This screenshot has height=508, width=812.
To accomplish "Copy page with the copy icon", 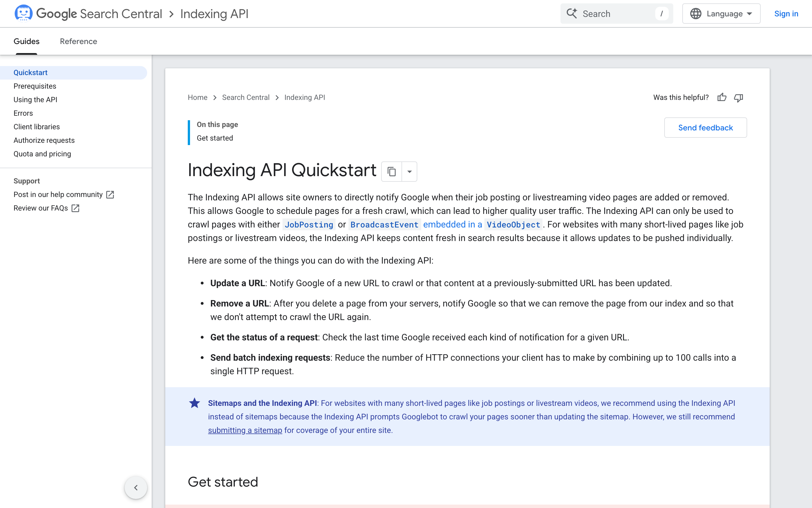I will (392, 172).
